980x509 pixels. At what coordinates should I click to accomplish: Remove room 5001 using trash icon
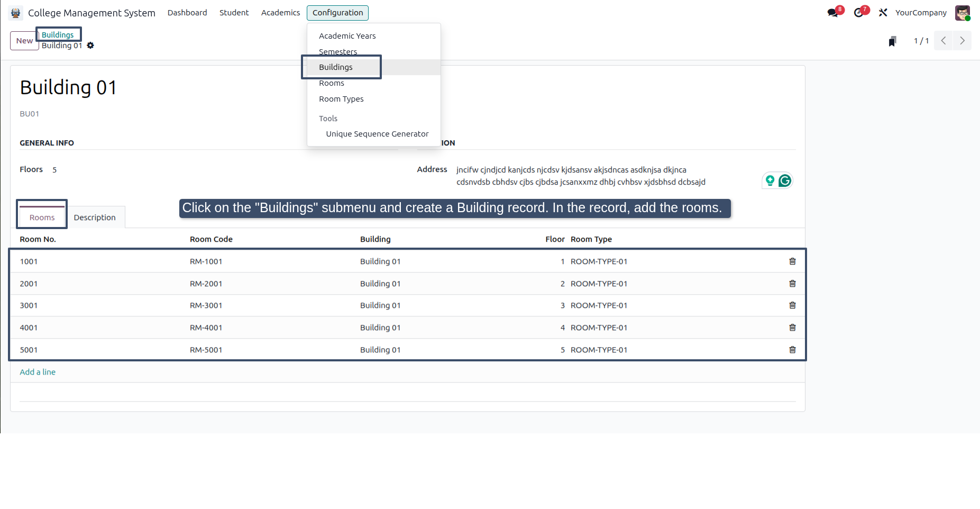pos(792,350)
